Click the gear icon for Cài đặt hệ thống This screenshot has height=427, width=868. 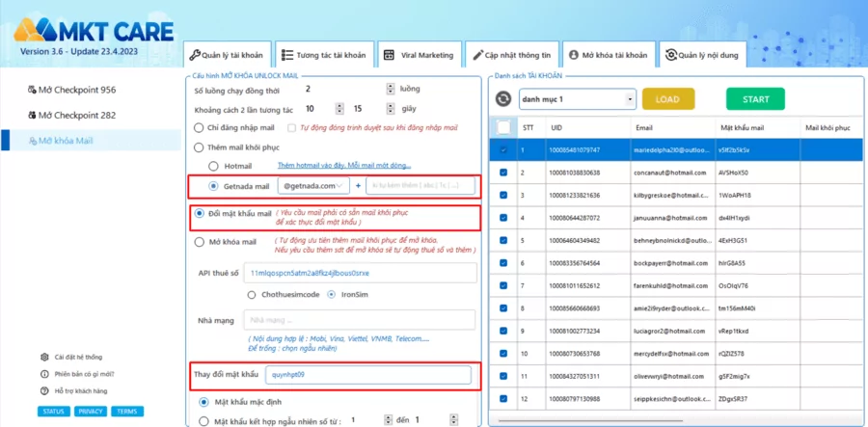click(x=45, y=357)
